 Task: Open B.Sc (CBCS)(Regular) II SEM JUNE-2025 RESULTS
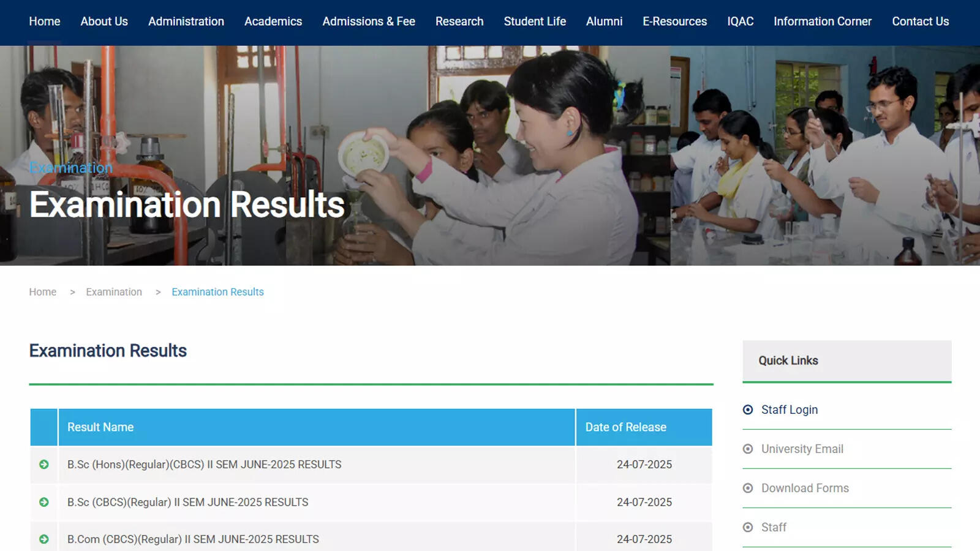(x=188, y=502)
